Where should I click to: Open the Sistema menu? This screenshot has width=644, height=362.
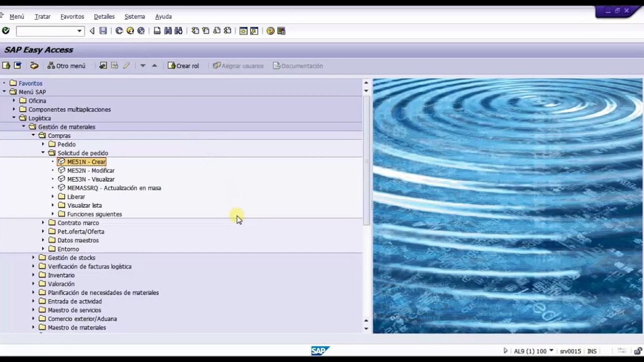[x=134, y=17]
